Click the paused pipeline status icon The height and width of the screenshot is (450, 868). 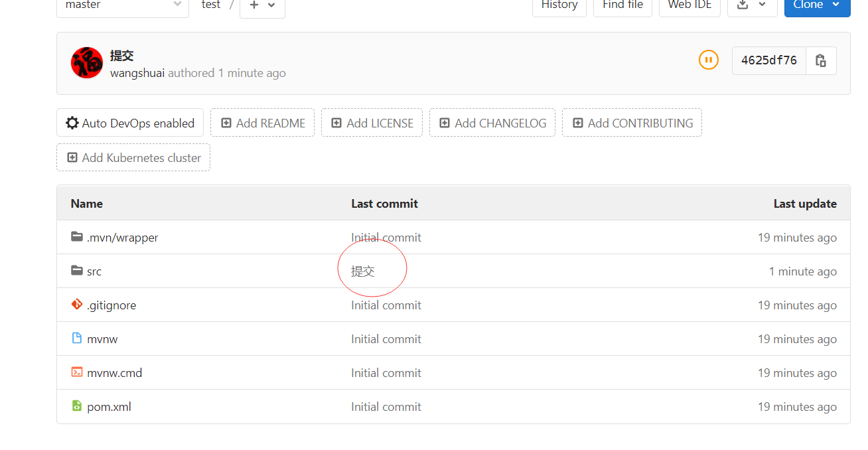click(709, 60)
